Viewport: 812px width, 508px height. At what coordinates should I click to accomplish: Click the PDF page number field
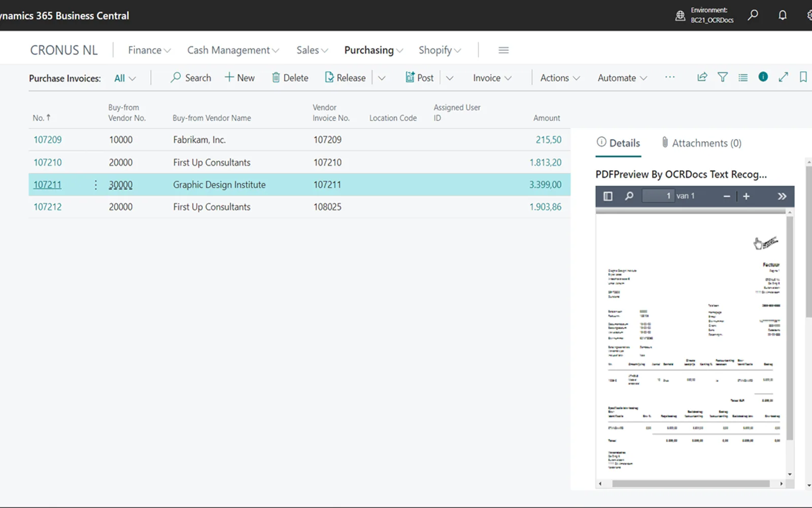click(x=658, y=196)
